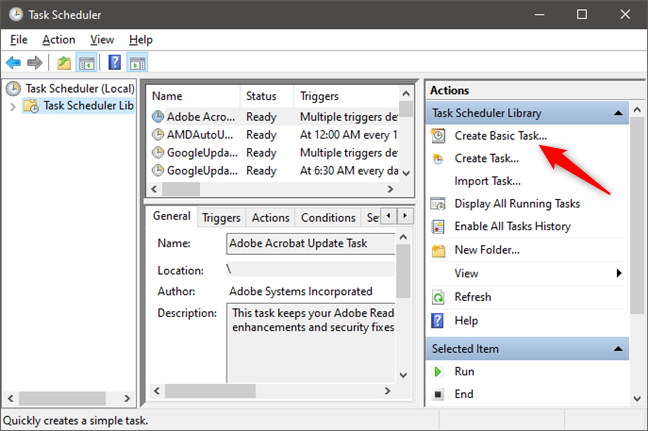The width and height of the screenshot is (648, 431).
Task: Switch to the Triggers tab
Action: (x=221, y=218)
